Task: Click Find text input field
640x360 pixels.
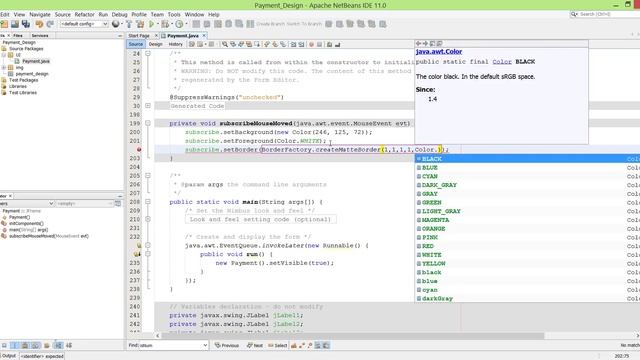Action: pos(171,345)
